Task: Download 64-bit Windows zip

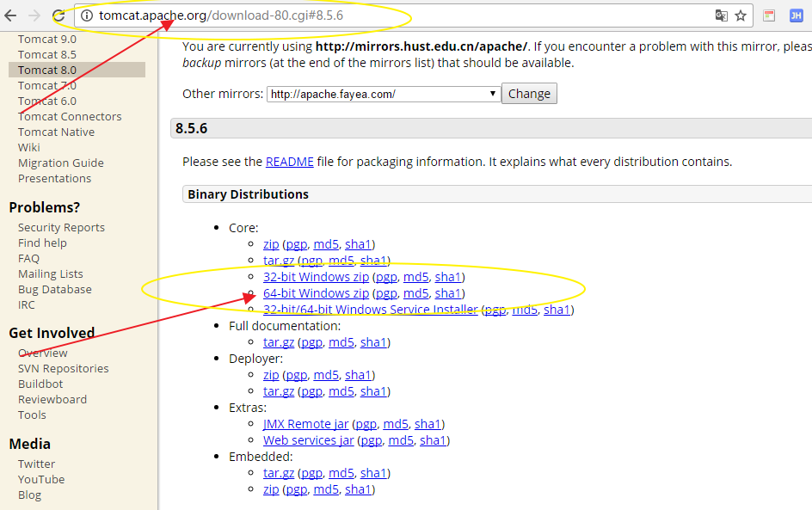Action: [x=316, y=293]
